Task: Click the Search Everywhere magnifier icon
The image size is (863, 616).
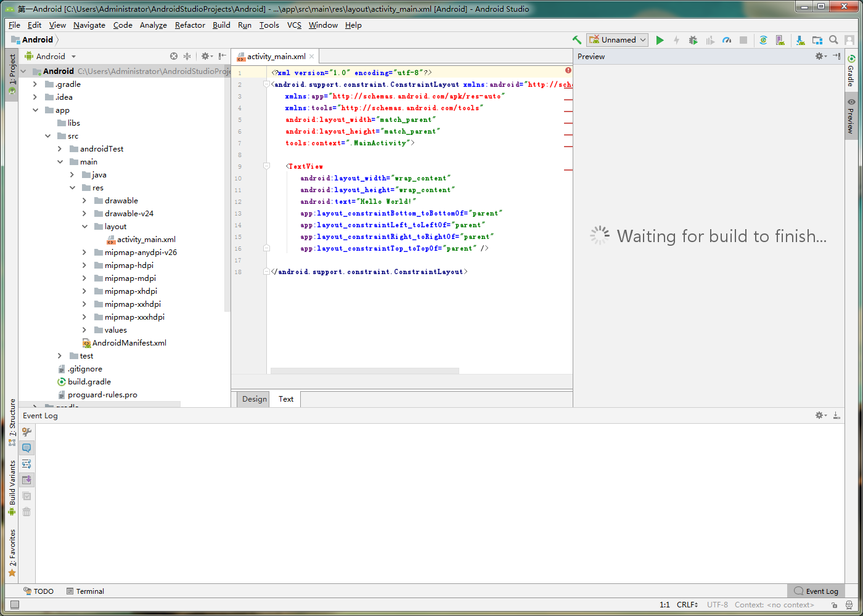Action: coord(833,40)
